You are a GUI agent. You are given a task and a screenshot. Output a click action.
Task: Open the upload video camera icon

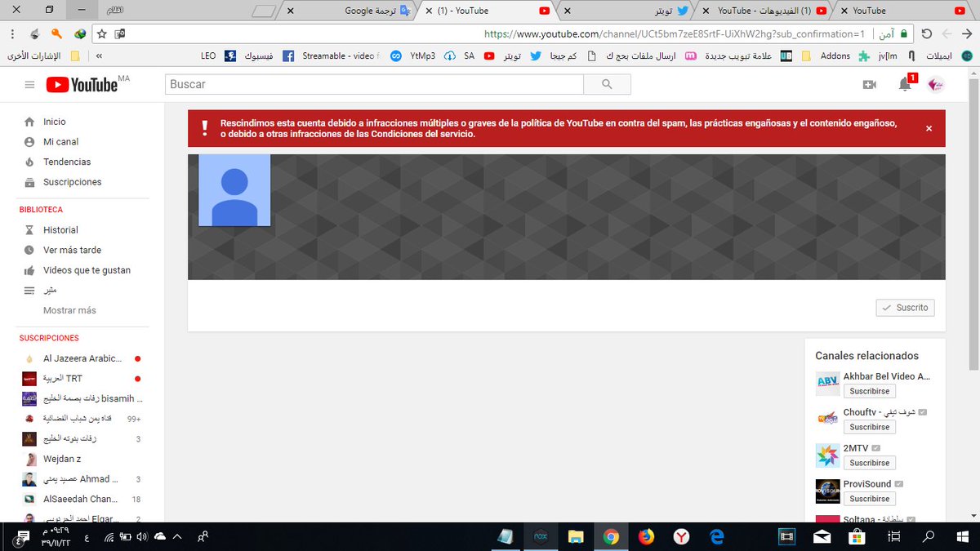click(870, 84)
